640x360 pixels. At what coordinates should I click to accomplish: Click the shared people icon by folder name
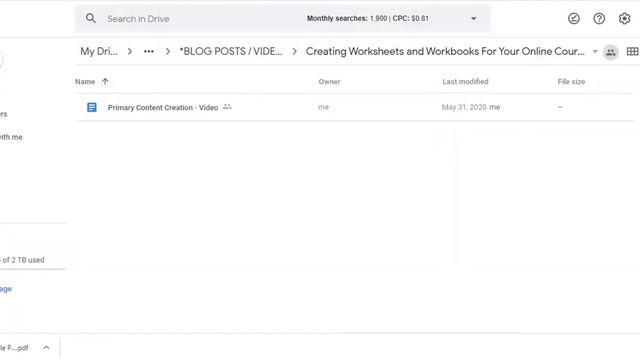coord(611,52)
